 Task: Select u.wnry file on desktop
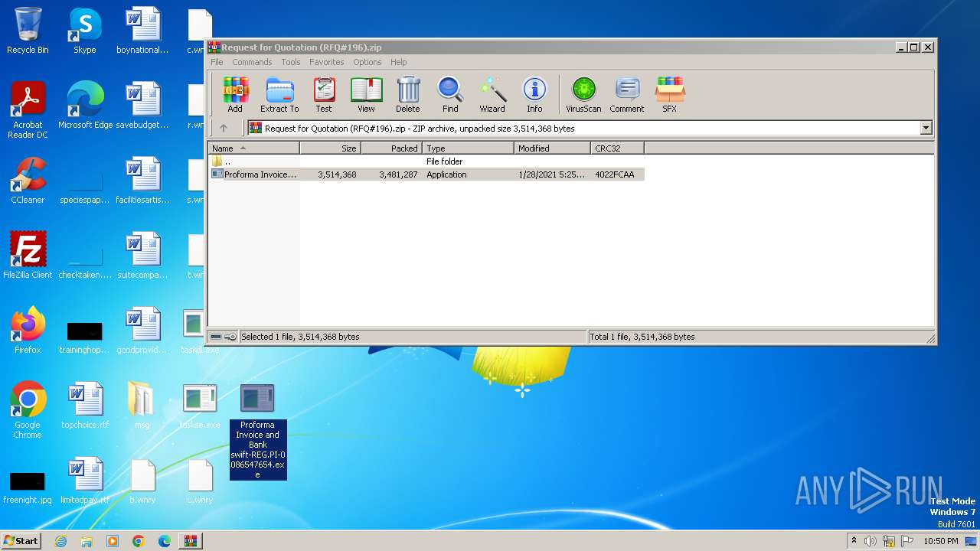click(200, 481)
